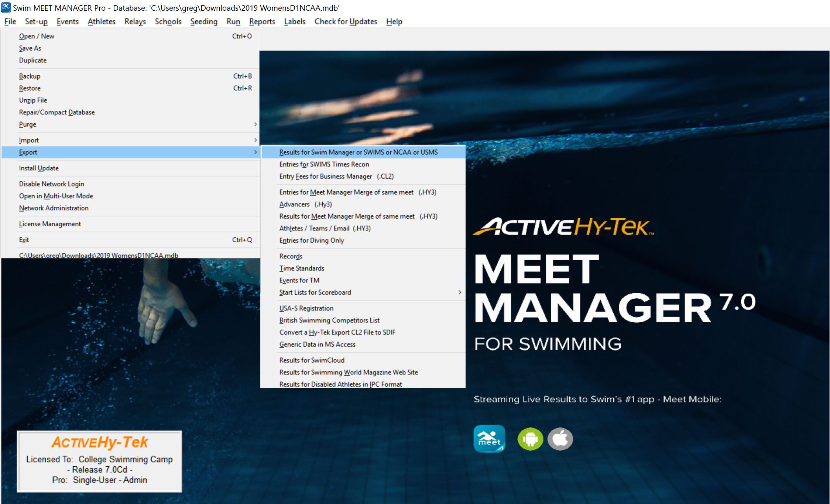The height and width of the screenshot is (504, 830).
Task: Open the Schools menu
Action: [168, 21]
